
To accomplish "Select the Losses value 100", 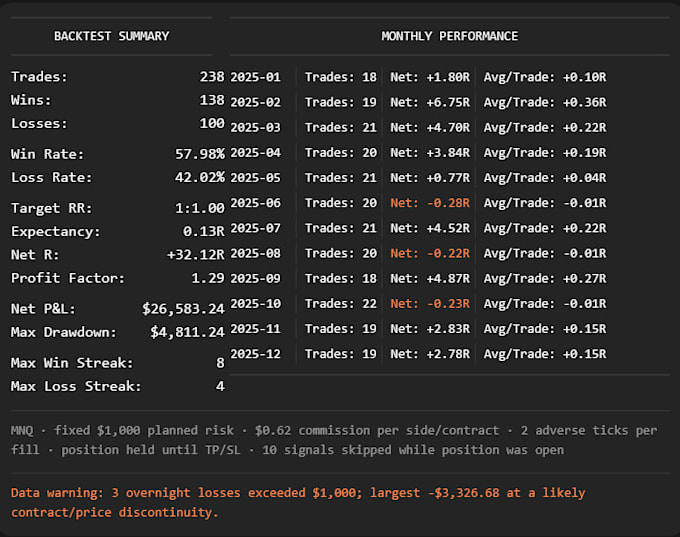I will coord(212,124).
